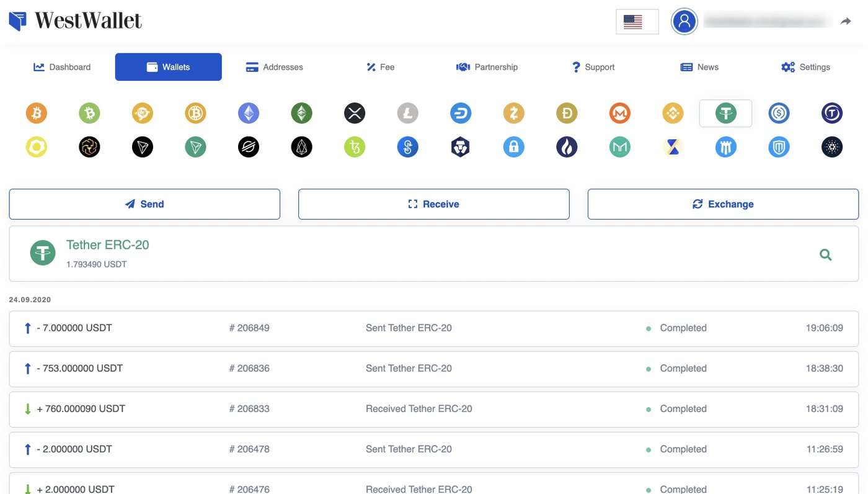This screenshot has width=868, height=494.
Task: Open the user profile avatar
Action: point(684,22)
